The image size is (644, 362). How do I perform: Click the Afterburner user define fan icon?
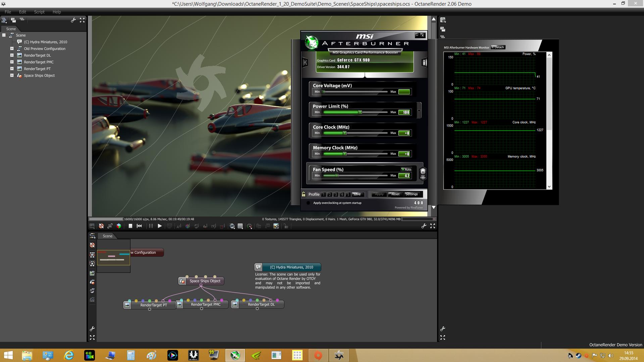click(x=423, y=173)
